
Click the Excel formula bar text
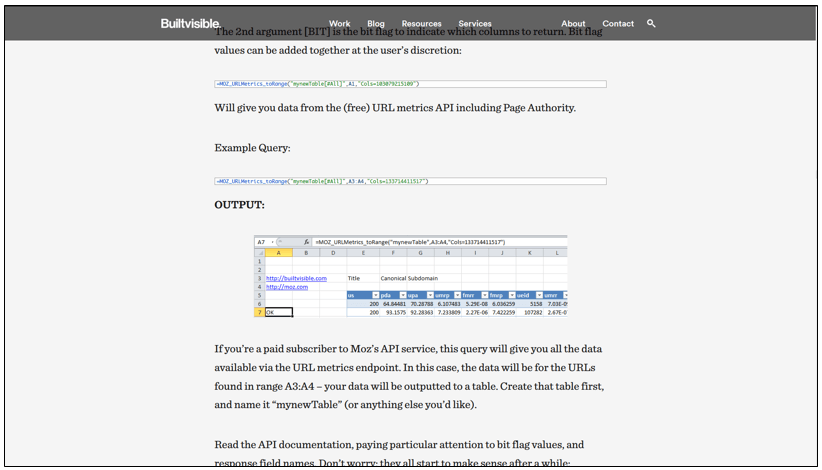tap(410, 242)
